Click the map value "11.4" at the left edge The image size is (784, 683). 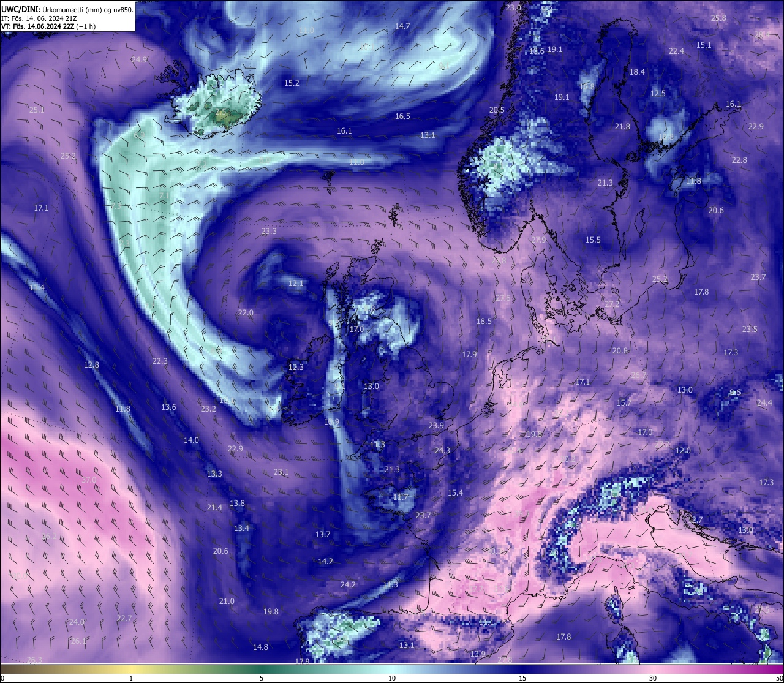[37, 287]
